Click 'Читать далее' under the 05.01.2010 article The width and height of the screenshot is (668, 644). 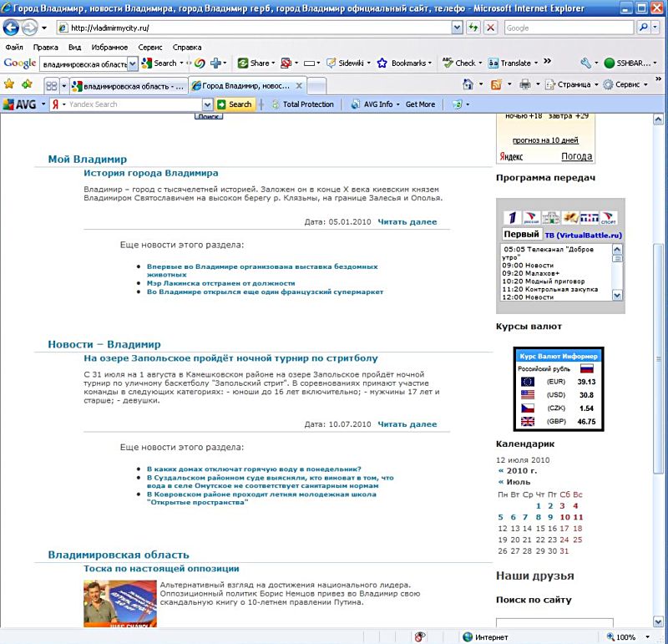[407, 222]
